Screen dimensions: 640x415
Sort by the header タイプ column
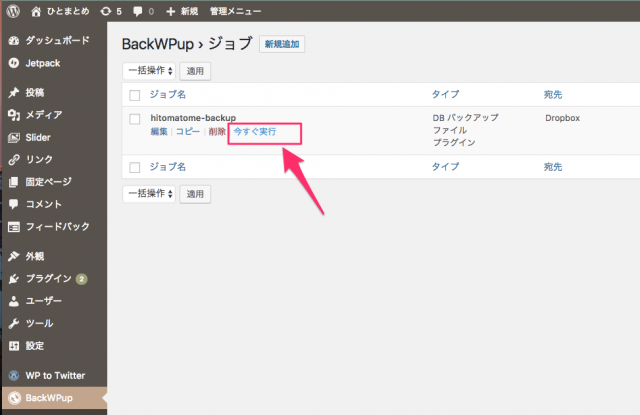(x=445, y=95)
